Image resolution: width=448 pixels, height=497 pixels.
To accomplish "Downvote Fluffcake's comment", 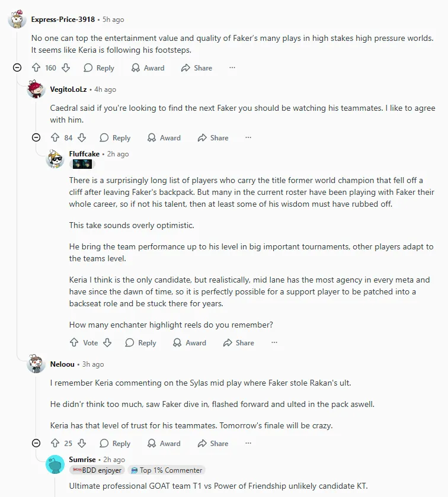I will 107,342.
